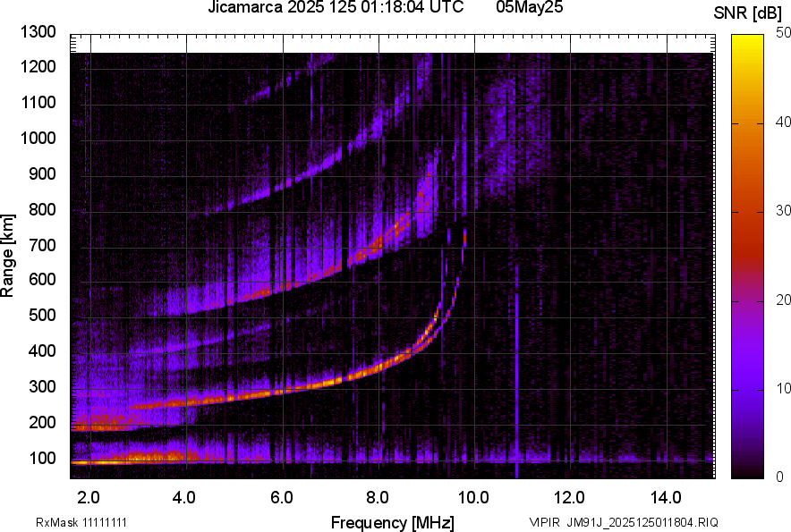The image size is (791, 532).
Task: Click the frequency tick label 4.0
Action: coord(184,498)
